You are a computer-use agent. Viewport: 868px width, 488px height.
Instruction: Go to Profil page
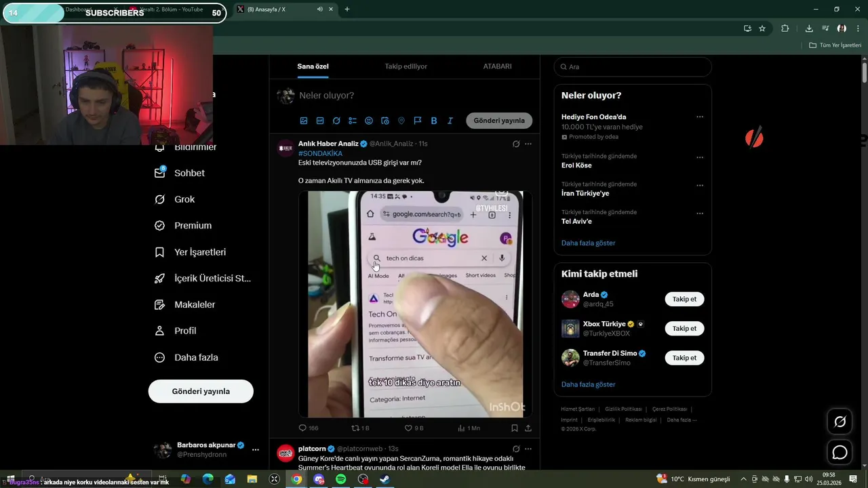[x=176, y=331]
